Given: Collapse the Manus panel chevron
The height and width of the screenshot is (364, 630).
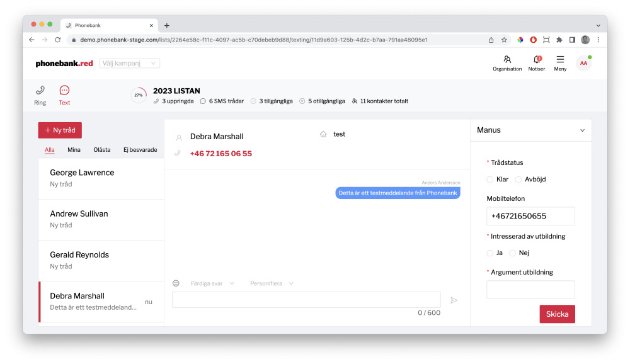Looking at the screenshot, I should 582,130.
